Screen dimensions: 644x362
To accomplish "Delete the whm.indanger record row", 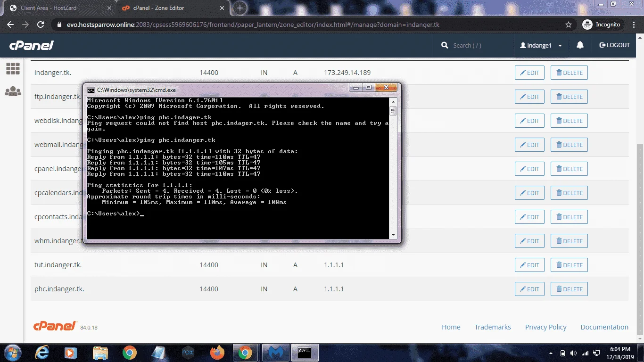I will click(569, 241).
